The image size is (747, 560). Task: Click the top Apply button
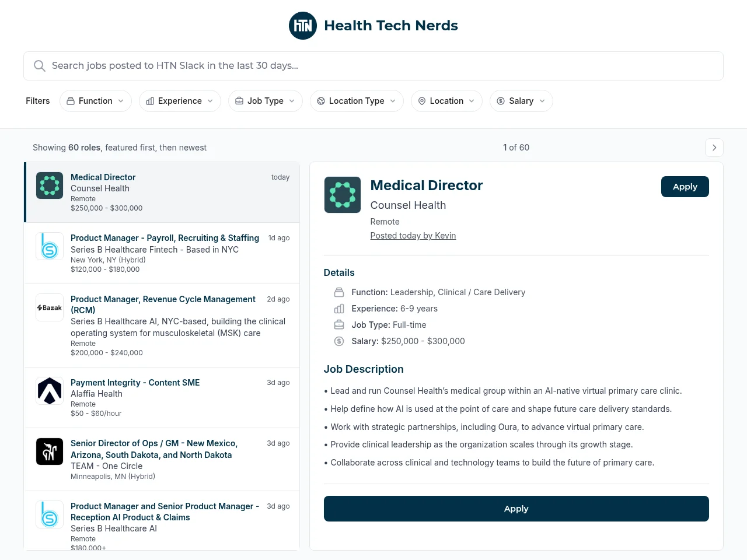point(685,187)
